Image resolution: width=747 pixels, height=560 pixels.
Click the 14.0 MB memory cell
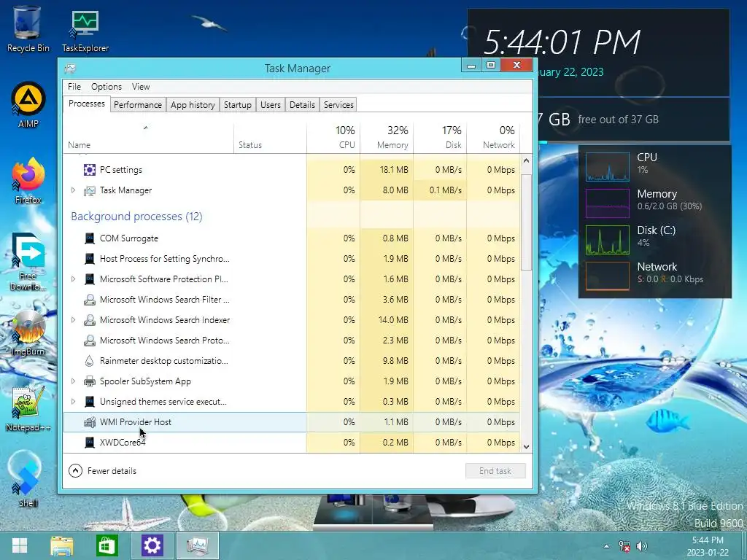click(387, 320)
